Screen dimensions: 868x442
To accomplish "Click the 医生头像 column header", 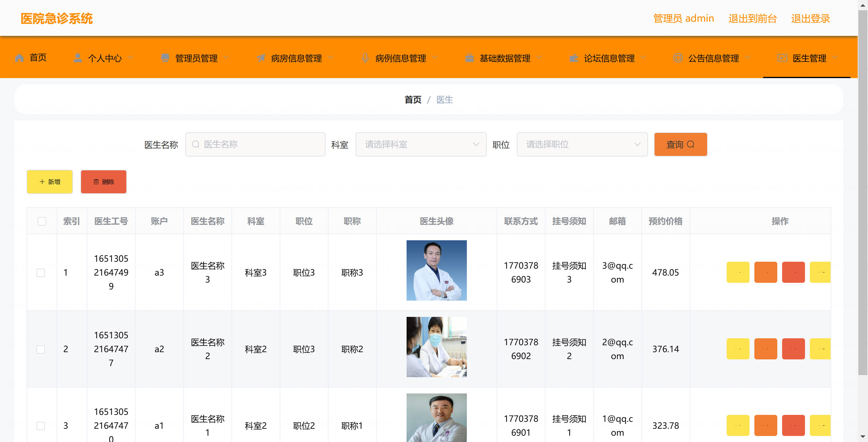I will 436,221.
